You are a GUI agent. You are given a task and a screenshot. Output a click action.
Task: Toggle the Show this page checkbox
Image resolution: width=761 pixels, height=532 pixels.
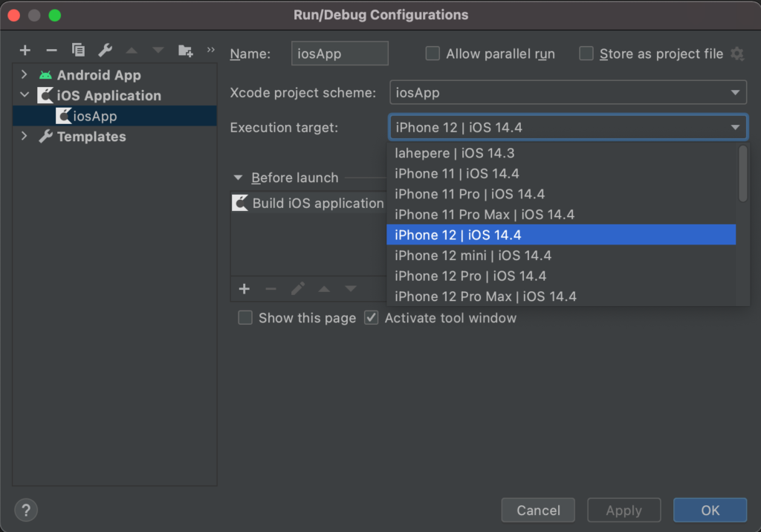pos(245,318)
